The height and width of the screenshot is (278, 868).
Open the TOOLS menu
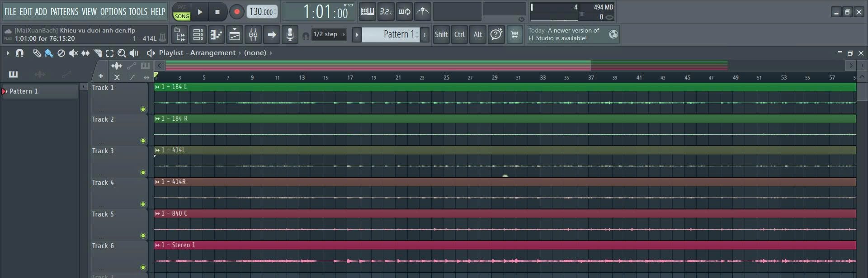(138, 12)
